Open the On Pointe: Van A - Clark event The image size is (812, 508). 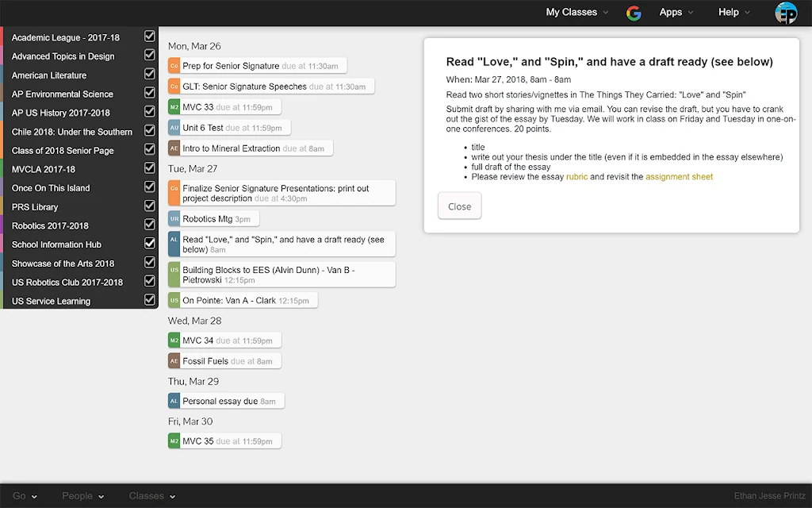coord(243,300)
